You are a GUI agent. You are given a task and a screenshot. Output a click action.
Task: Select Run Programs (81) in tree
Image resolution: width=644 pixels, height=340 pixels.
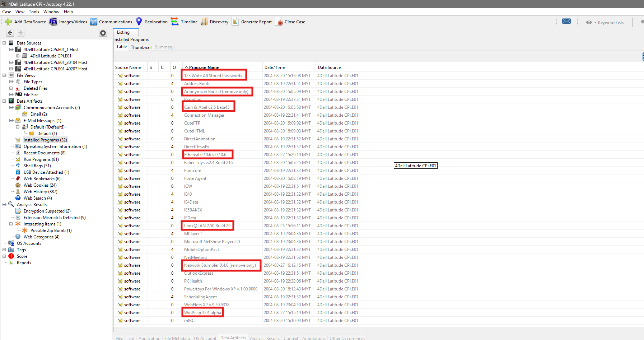click(x=41, y=159)
